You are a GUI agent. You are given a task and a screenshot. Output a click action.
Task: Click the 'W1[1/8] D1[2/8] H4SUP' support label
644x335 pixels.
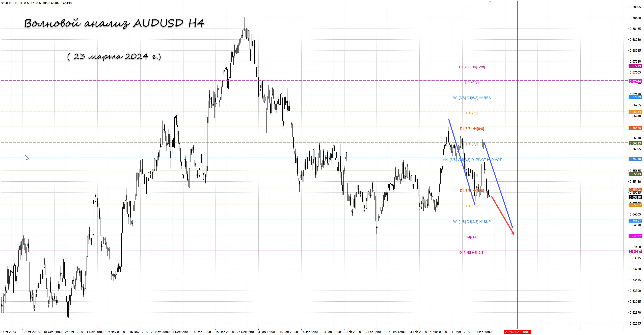(x=472, y=222)
